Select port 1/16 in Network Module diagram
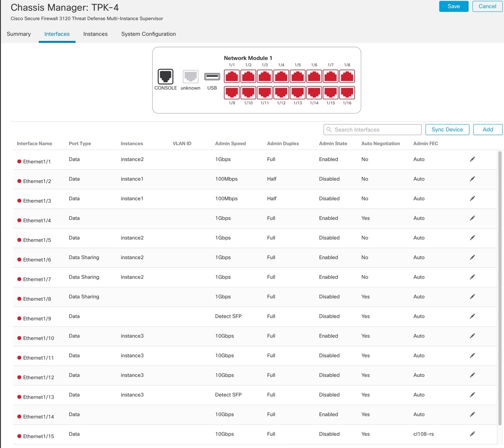Image resolution: width=504 pixels, height=448 pixels. tap(347, 93)
